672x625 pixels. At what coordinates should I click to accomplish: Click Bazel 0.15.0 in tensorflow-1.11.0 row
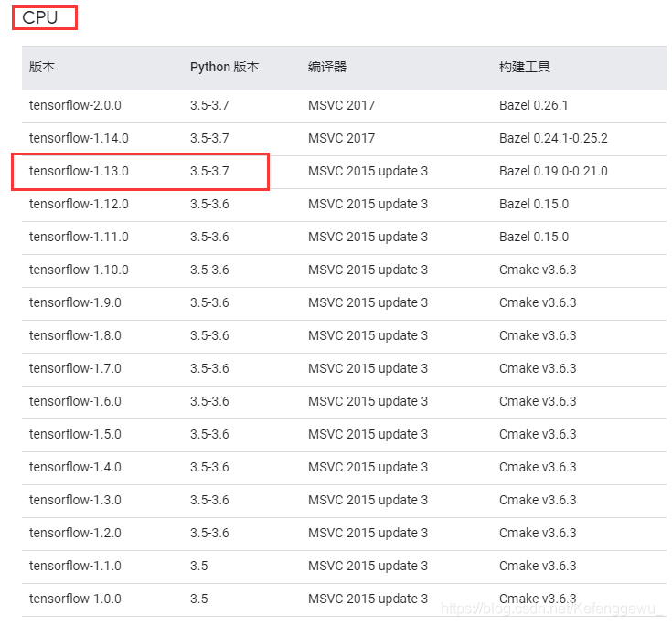pos(534,237)
